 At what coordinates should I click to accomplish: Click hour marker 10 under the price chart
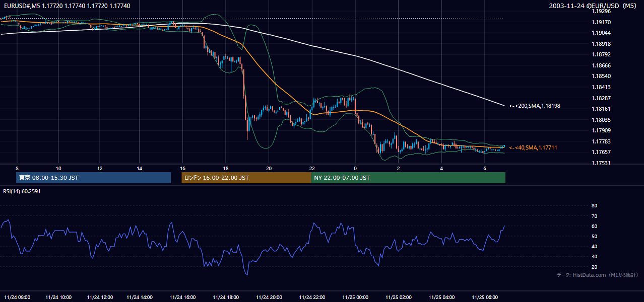click(58, 168)
